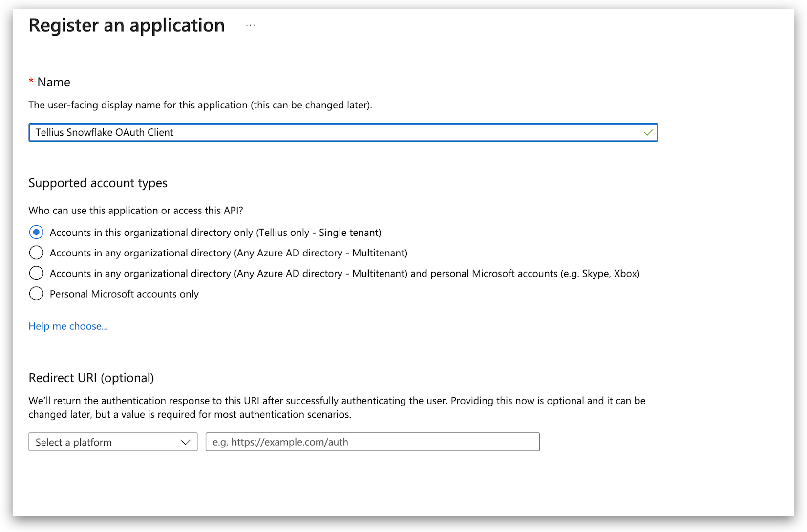Click the ellipsis more options icon
The image size is (807, 532).
(250, 25)
